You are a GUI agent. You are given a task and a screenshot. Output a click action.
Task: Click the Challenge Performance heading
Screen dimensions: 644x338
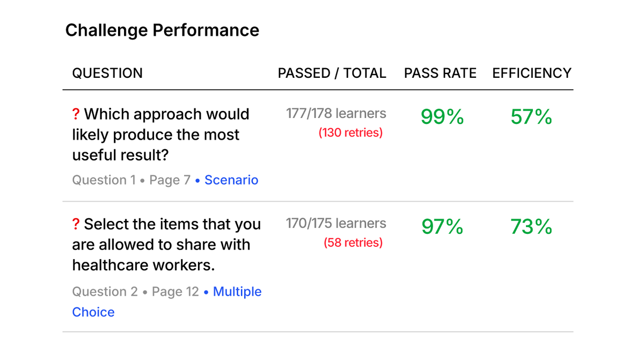[x=162, y=30]
